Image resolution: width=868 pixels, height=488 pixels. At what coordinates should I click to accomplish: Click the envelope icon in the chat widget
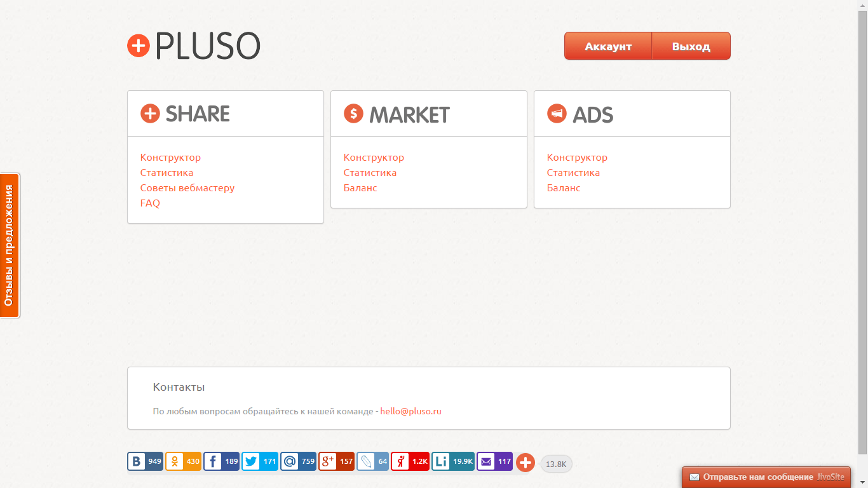pyautogui.click(x=695, y=477)
